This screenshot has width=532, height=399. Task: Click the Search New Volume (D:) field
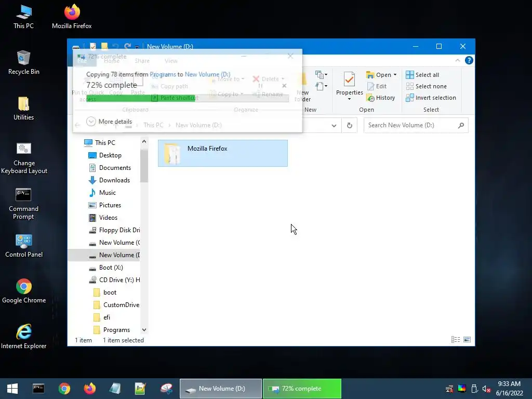coord(416,125)
